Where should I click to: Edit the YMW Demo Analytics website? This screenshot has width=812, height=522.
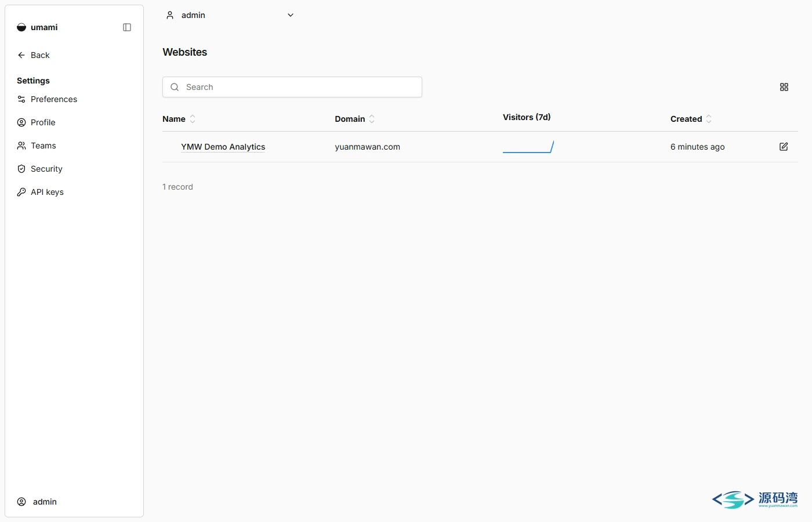[x=784, y=147]
